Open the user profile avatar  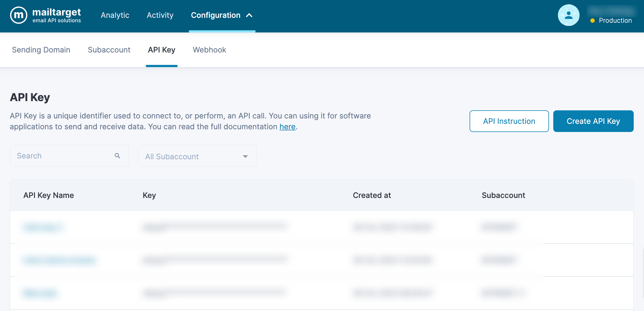568,15
